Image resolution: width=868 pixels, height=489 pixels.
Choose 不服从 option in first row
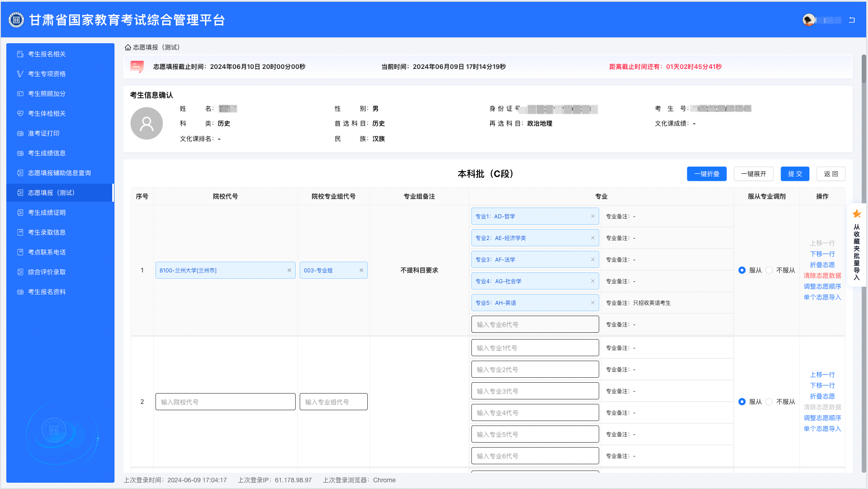coord(769,270)
